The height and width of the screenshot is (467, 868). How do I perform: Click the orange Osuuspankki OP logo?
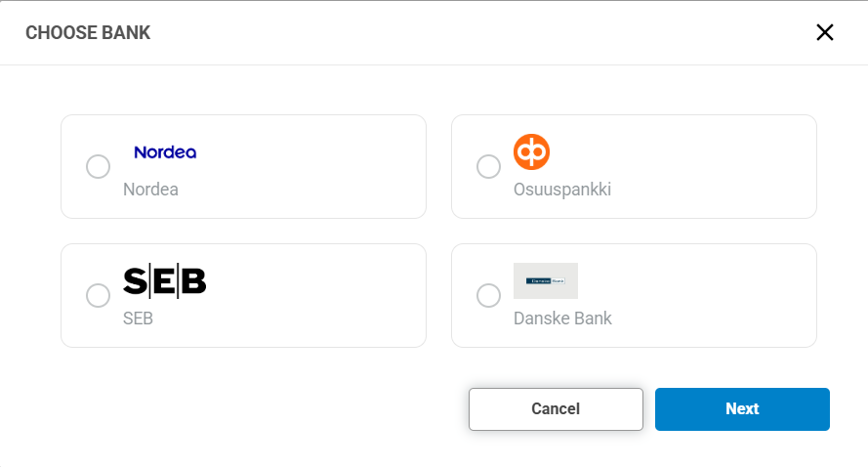point(532,151)
